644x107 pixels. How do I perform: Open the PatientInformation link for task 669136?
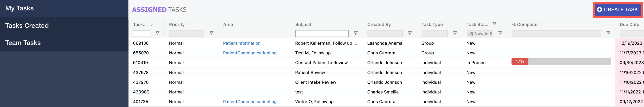[x=242, y=43]
